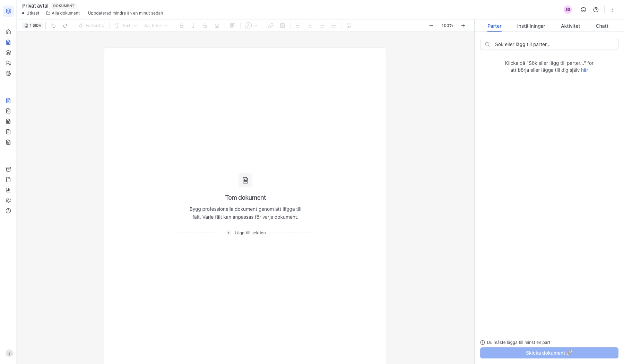Click the undo arrow in the toolbar
624x364 pixels.
tap(53, 26)
